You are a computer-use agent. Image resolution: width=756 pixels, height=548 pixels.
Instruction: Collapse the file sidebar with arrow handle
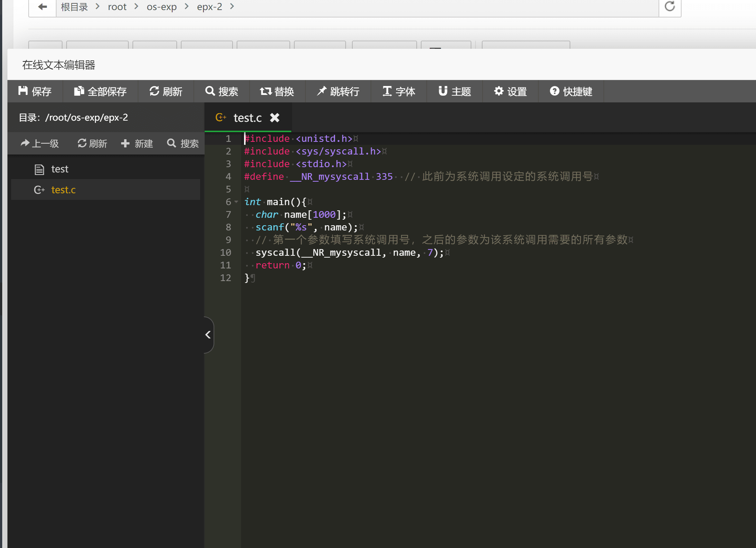[x=208, y=335]
